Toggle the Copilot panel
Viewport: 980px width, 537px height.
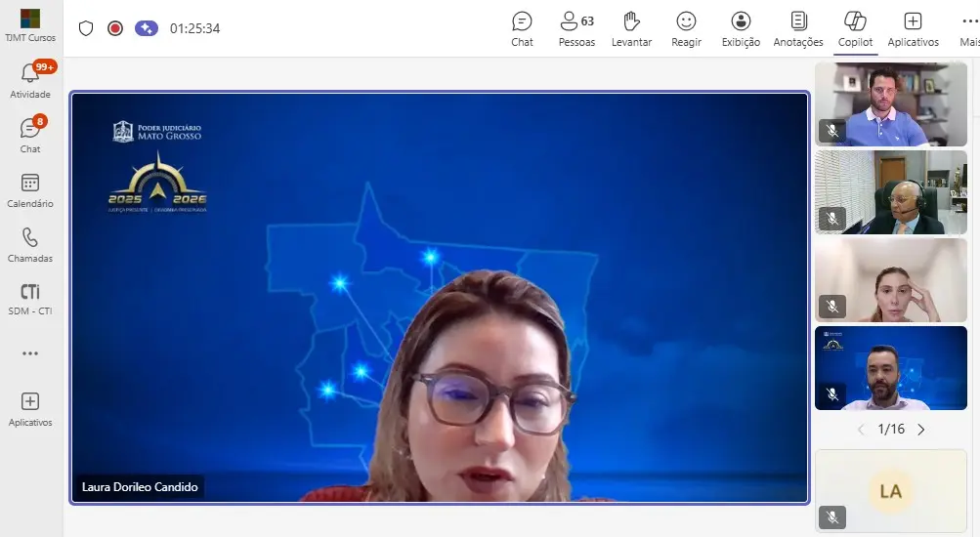pyautogui.click(x=855, y=28)
